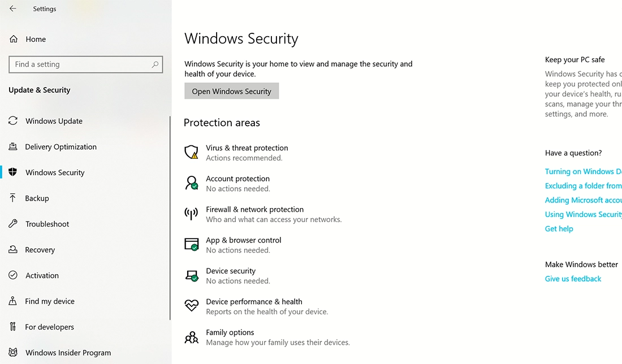Open Activation settings
The height and width of the screenshot is (364, 622).
[x=42, y=275]
